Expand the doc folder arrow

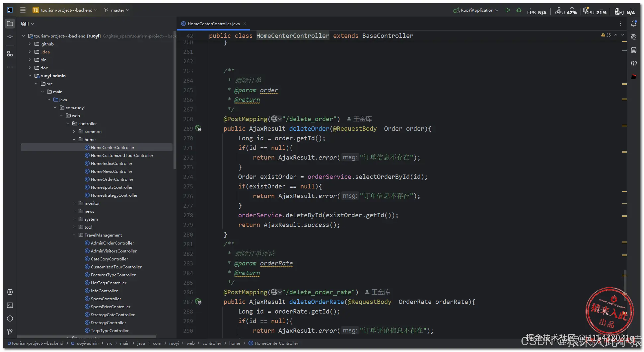click(30, 68)
